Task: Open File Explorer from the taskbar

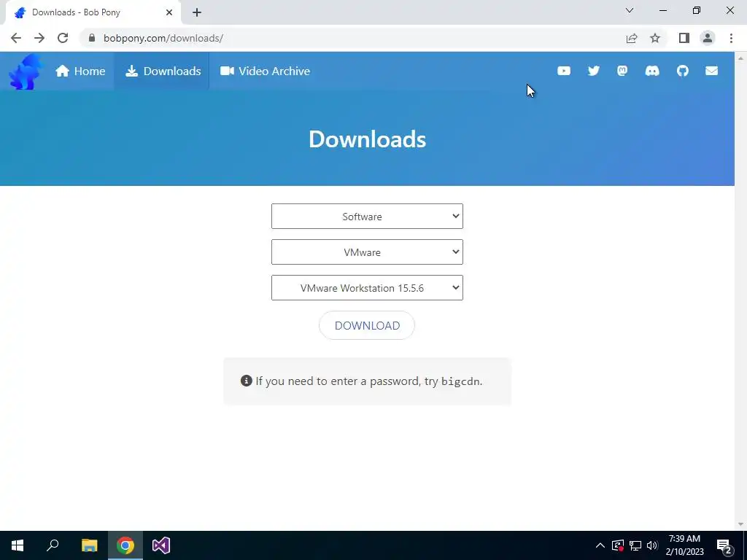Action: click(x=89, y=545)
